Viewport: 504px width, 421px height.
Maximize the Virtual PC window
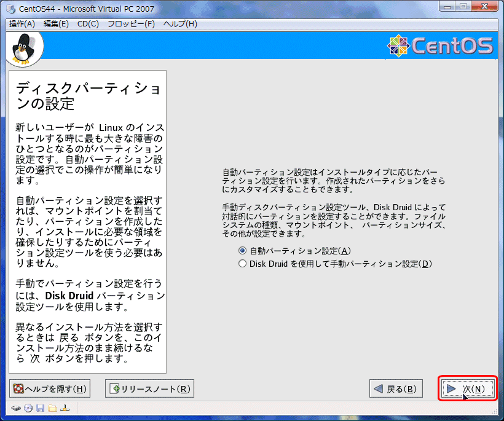(x=463, y=6)
